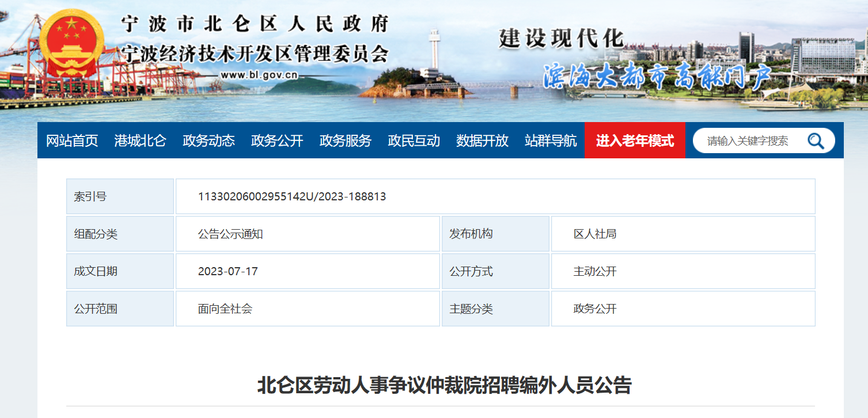868x418 pixels.
Task: Open 政务公开 in the blue navigation bar
Action: (277, 140)
